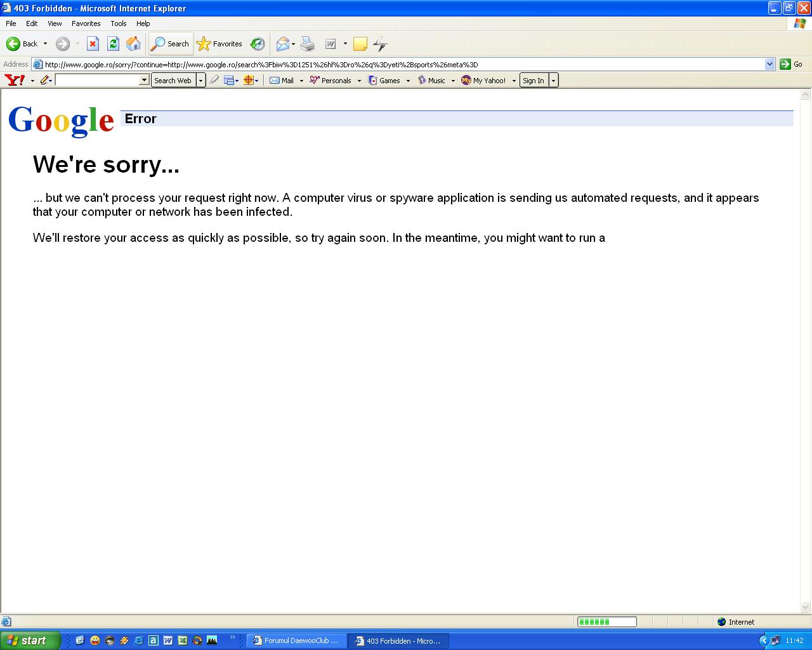Click the yellow Discuss note icon
The image size is (812, 650).
click(x=360, y=44)
